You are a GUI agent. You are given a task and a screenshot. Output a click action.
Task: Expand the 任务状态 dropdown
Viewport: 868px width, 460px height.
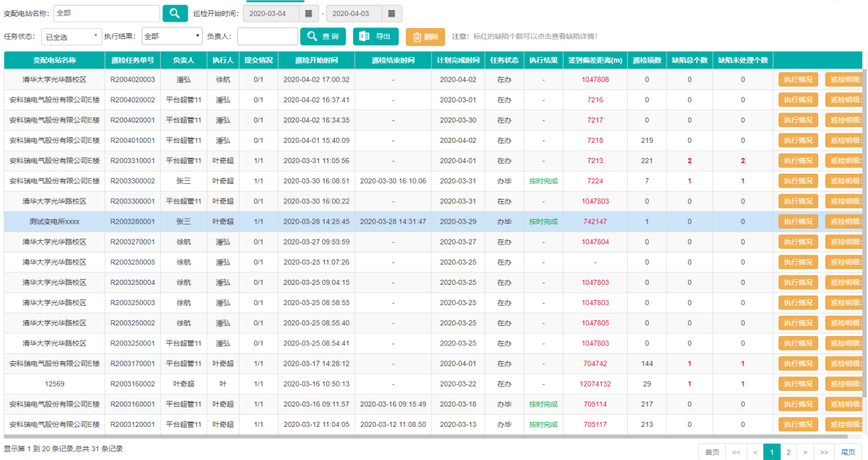[x=70, y=36]
